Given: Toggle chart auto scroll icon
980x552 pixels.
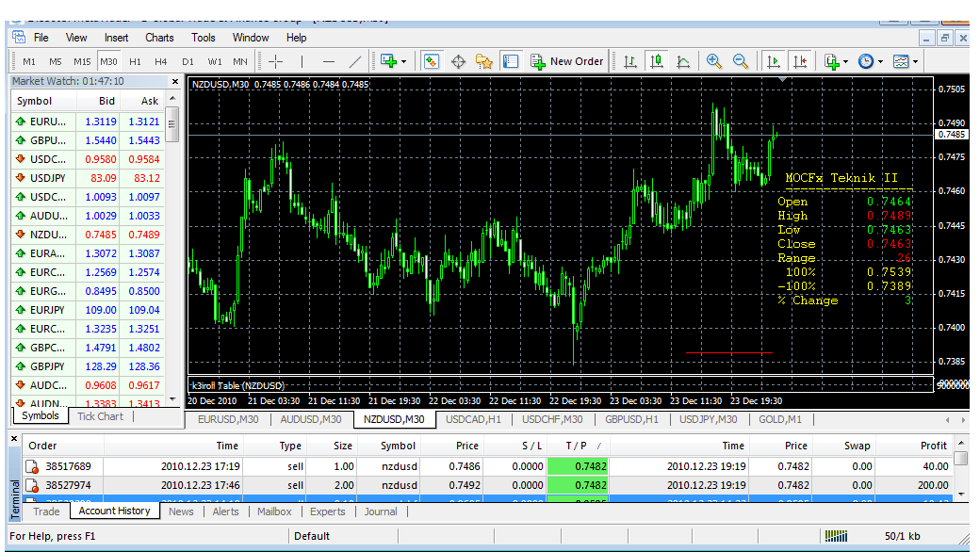Looking at the screenshot, I should pos(773,61).
